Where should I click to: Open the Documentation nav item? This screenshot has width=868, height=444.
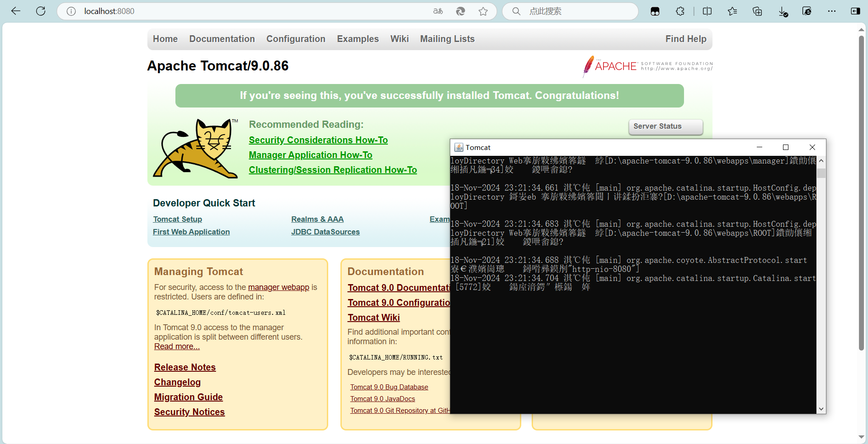click(x=222, y=39)
